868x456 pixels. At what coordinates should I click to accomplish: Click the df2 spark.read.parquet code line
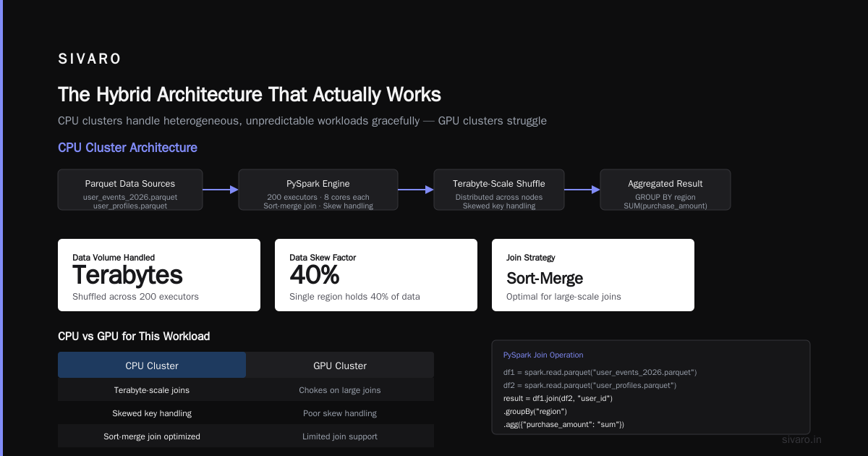590,385
